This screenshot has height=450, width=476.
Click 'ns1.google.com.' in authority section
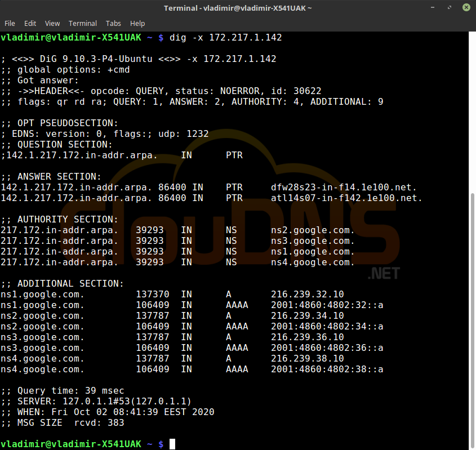coord(313,251)
